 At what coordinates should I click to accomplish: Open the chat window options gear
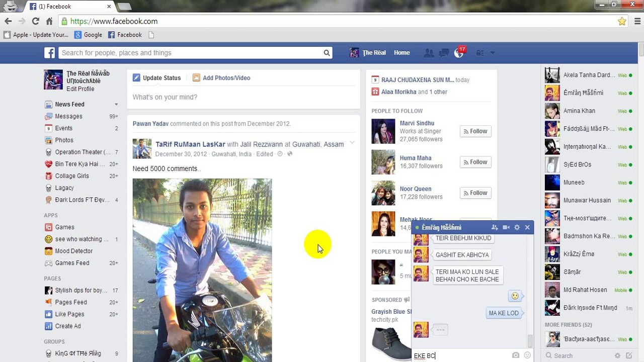(x=517, y=228)
